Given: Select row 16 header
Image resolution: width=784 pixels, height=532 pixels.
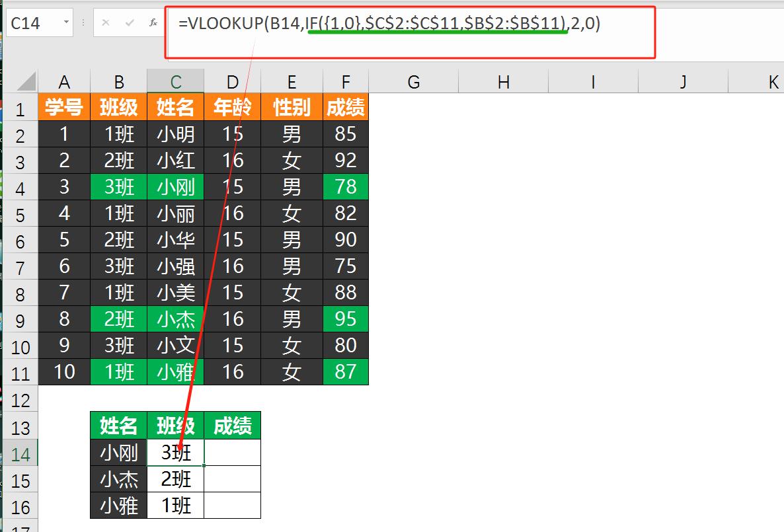Looking at the screenshot, I should (20, 507).
